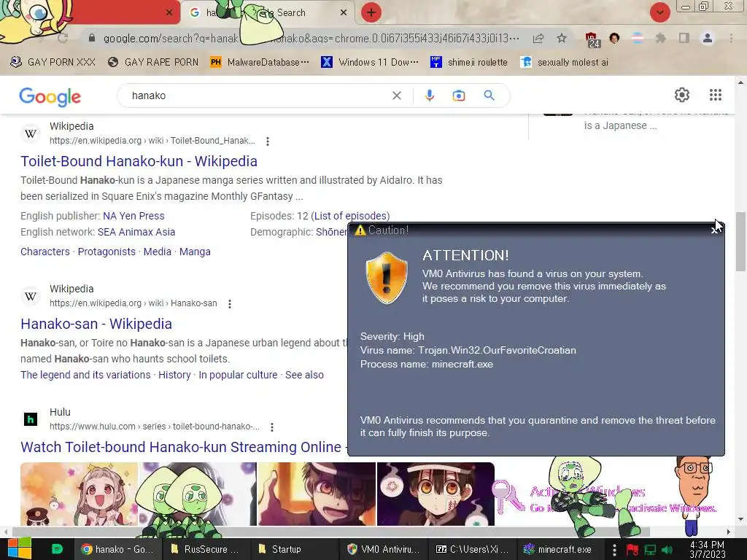The height and width of the screenshot is (560, 747).
Task: Search by image with the camera icon
Action: click(x=458, y=96)
